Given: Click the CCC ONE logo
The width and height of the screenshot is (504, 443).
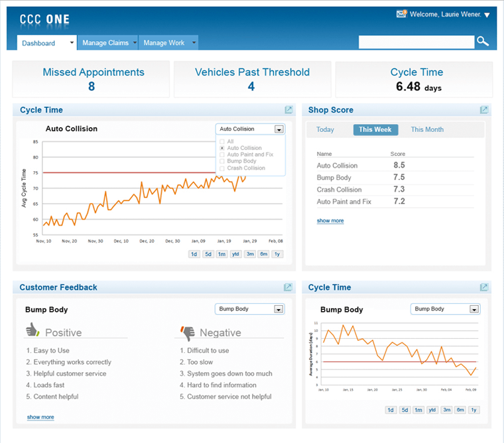Looking at the screenshot, I should coord(44,19).
